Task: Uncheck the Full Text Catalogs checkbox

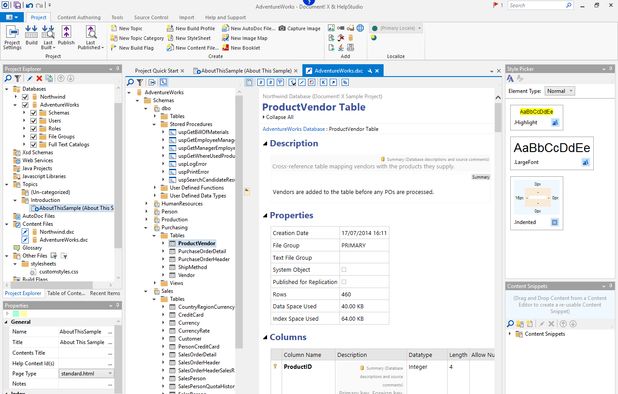Action: click(34, 145)
